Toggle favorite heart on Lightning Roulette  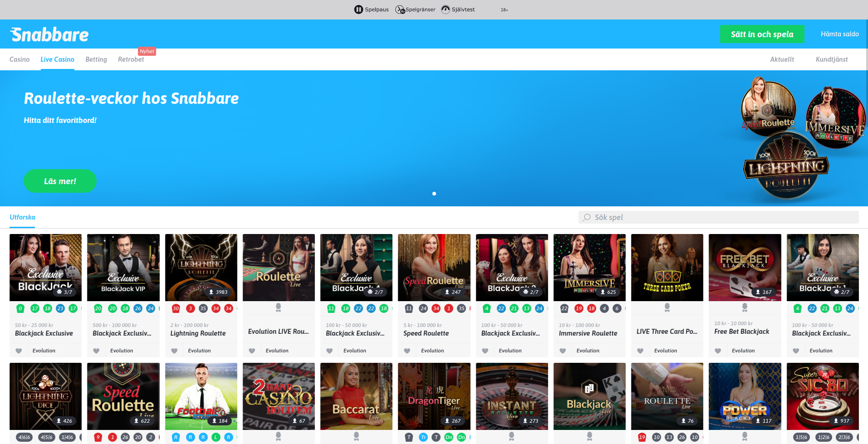tap(174, 351)
